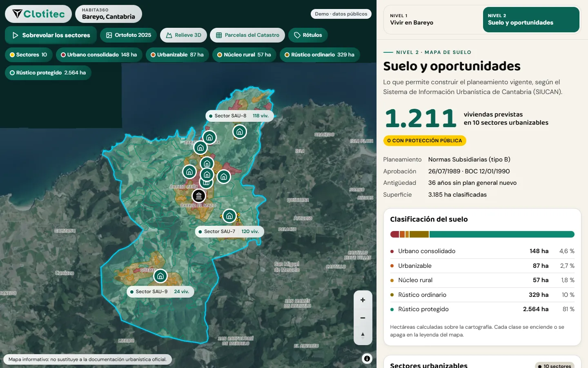588x368 pixels.
Task: Toggle Parcelas del Catastro layer
Action: click(247, 35)
